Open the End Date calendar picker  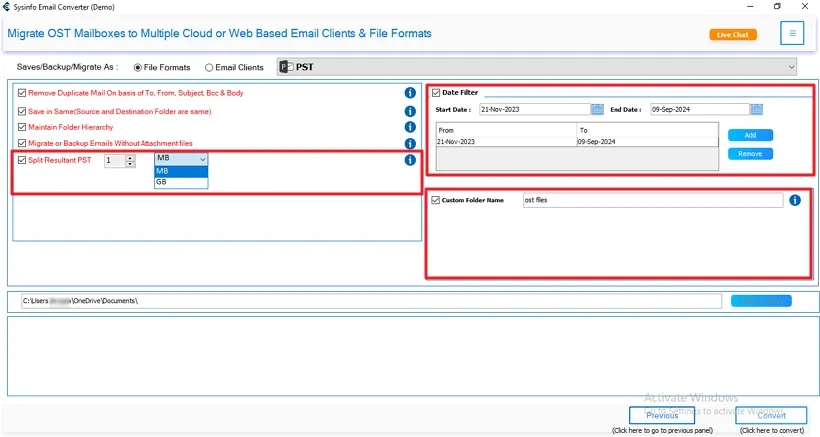pos(756,109)
